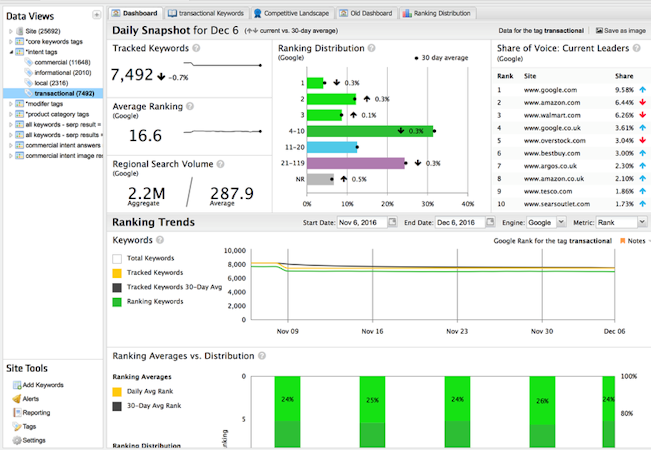Expand the commercial intent image results node
This screenshot has height=450, width=651.
(11, 156)
